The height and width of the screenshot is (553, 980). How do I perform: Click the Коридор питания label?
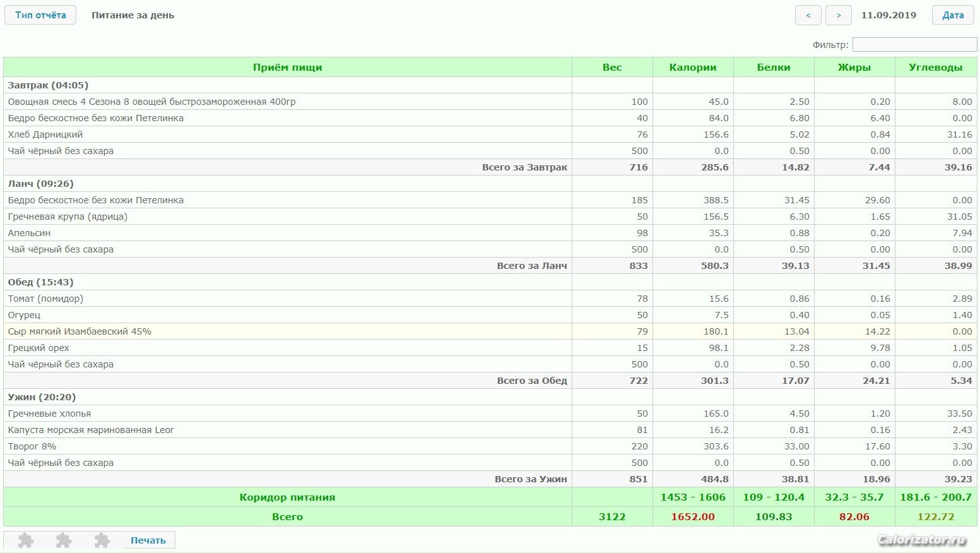(287, 497)
